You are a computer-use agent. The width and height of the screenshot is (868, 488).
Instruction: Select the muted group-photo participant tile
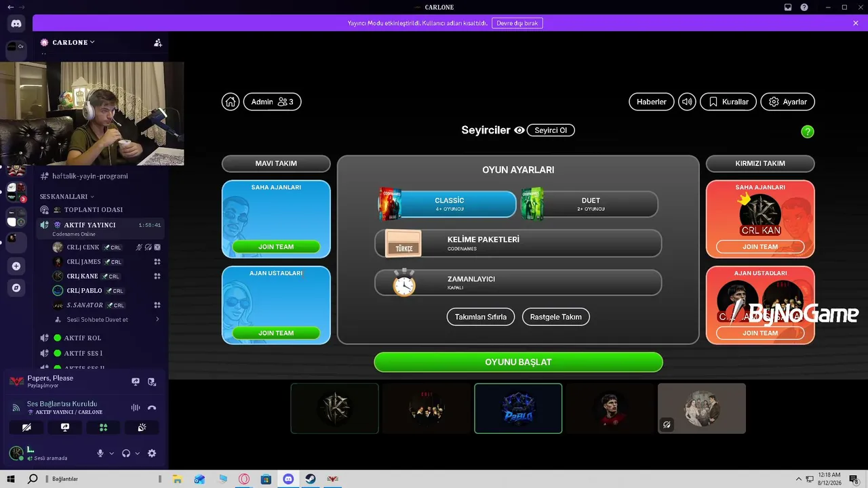[702, 408]
